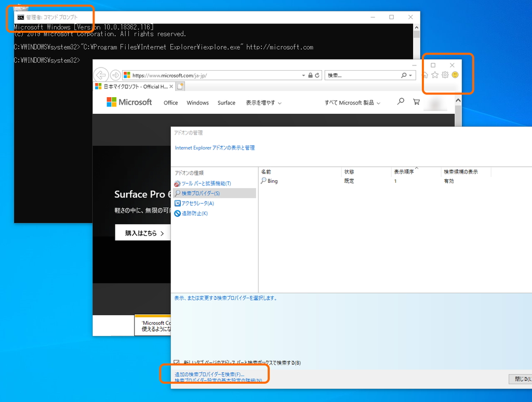Open Windows menu item on Microsoft site
Image resolution: width=532 pixels, height=402 pixels.
tap(198, 103)
